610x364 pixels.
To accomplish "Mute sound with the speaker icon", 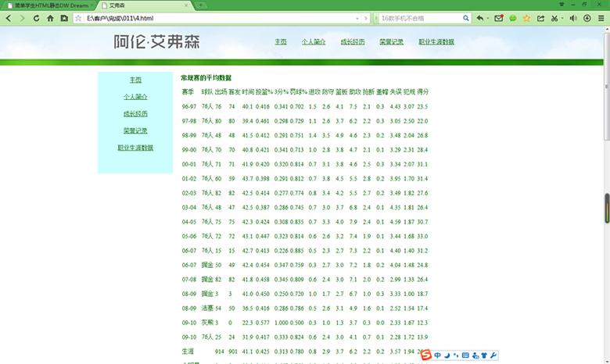I will [x=572, y=17].
